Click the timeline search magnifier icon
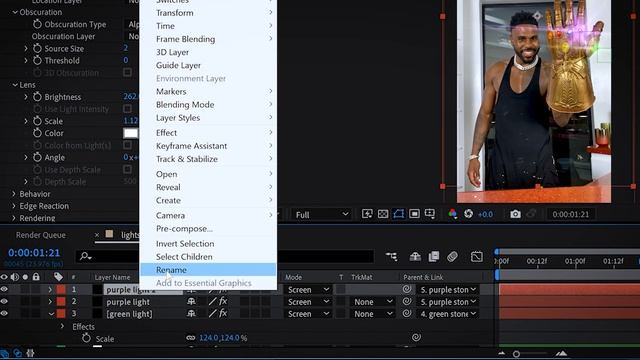 (x=85, y=256)
